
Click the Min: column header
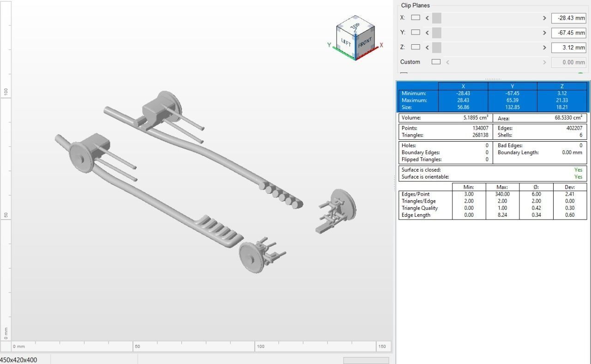(x=469, y=187)
